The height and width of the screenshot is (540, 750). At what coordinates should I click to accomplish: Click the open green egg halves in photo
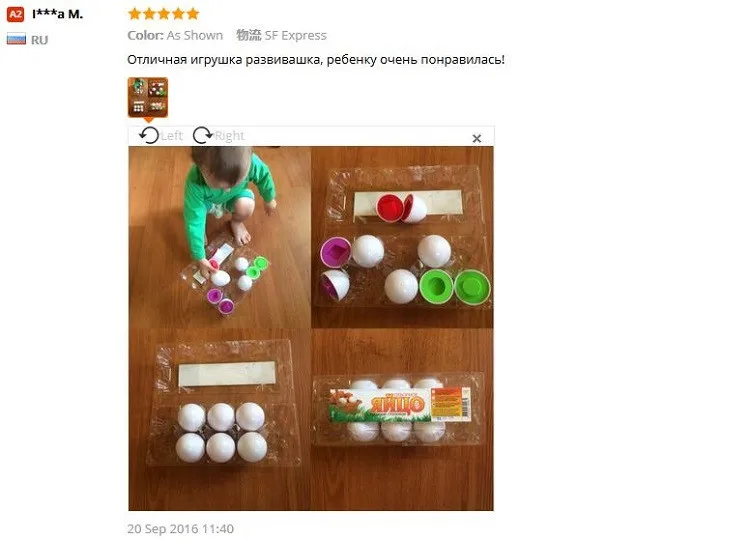point(454,286)
